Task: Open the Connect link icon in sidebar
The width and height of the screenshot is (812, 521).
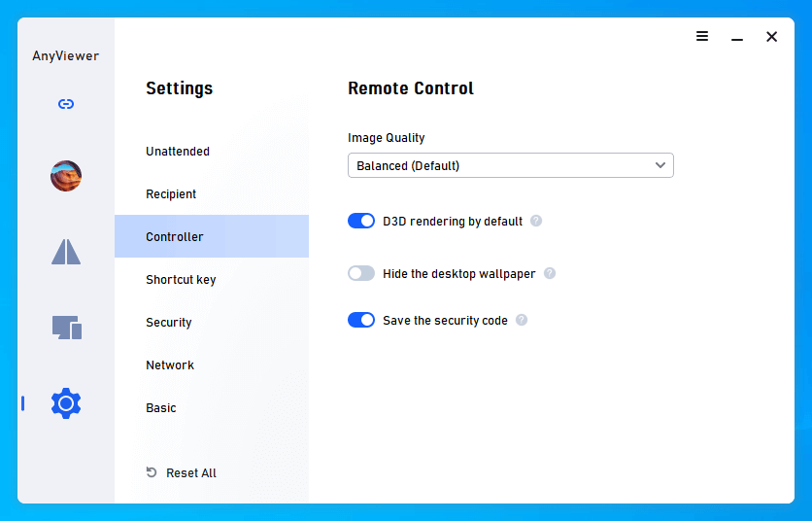Action: click(66, 104)
